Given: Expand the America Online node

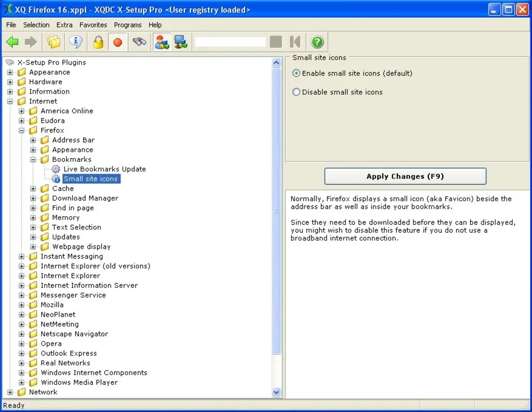Looking at the screenshot, I should pyautogui.click(x=21, y=111).
